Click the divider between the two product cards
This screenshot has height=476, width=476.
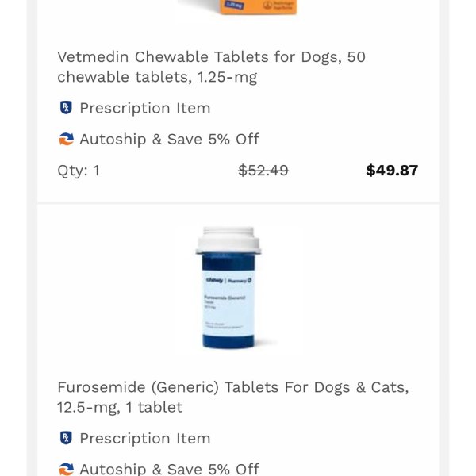click(x=238, y=203)
